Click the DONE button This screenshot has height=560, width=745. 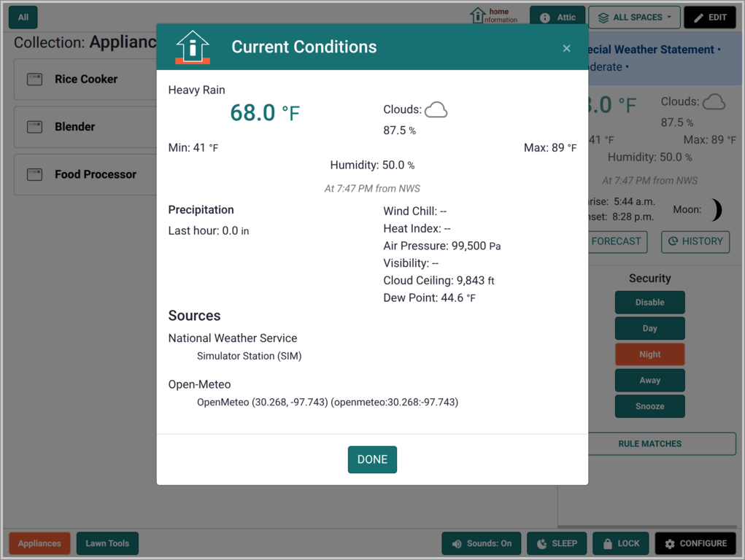(372, 459)
